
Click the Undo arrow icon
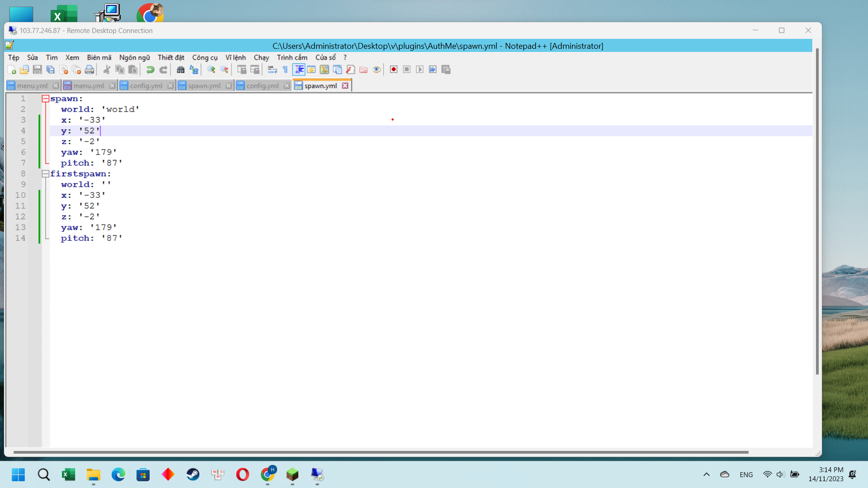150,70
